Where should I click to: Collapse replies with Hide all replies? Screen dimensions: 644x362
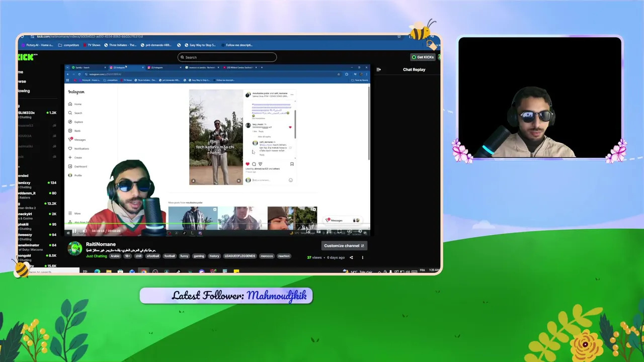[264, 137]
